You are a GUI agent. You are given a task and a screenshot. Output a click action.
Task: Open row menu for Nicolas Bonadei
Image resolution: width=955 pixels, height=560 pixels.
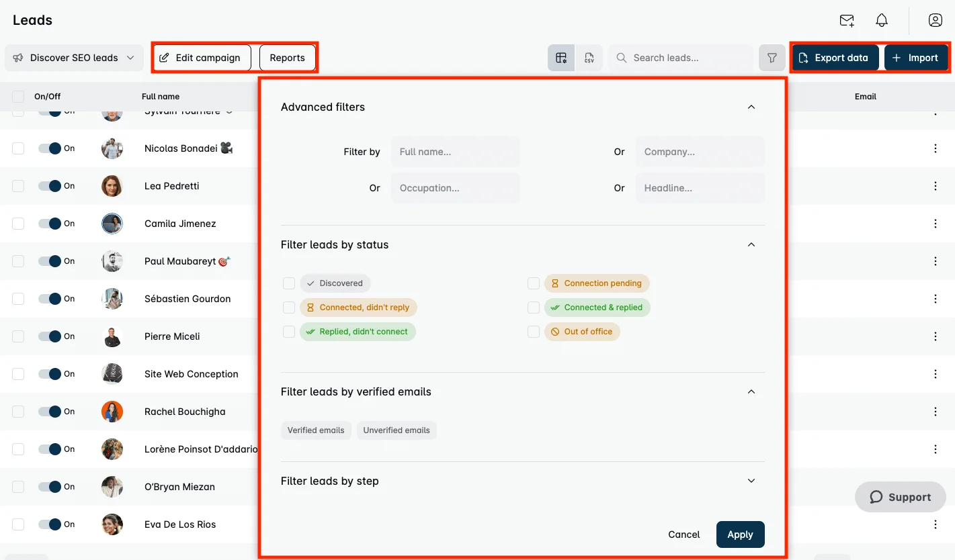click(x=936, y=148)
